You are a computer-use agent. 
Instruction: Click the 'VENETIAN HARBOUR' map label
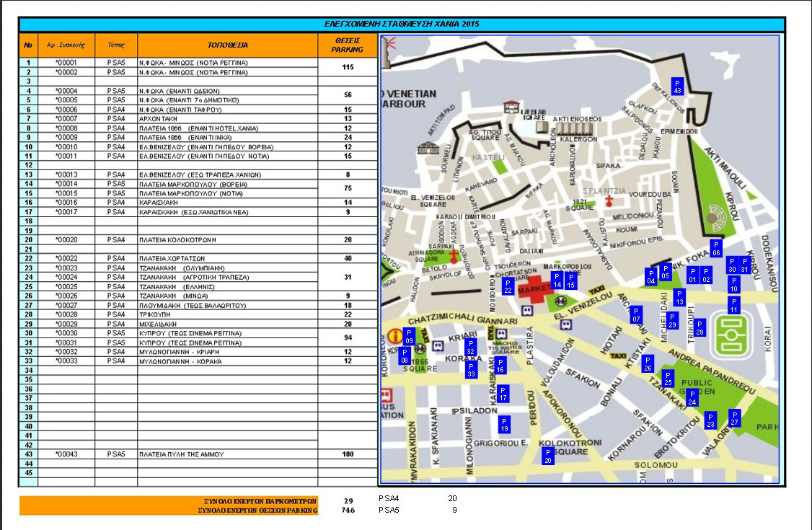pyautogui.click(x=409, y=99)
